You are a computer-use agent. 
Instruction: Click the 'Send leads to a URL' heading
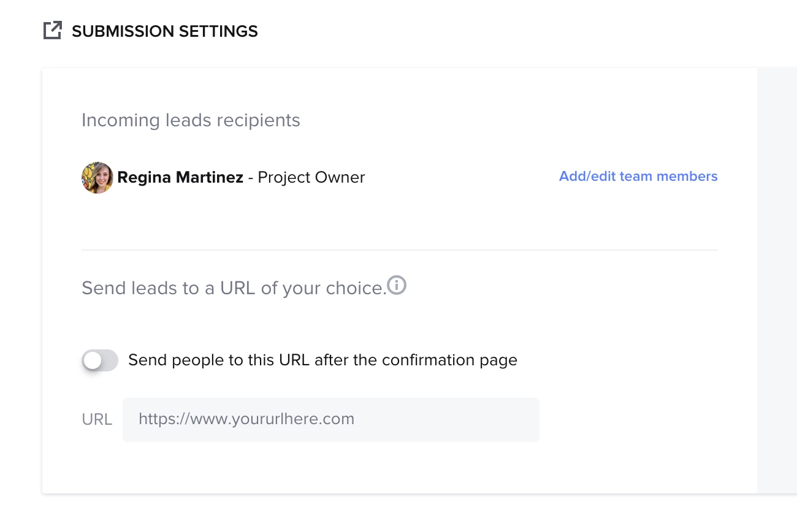pos(233,288)
